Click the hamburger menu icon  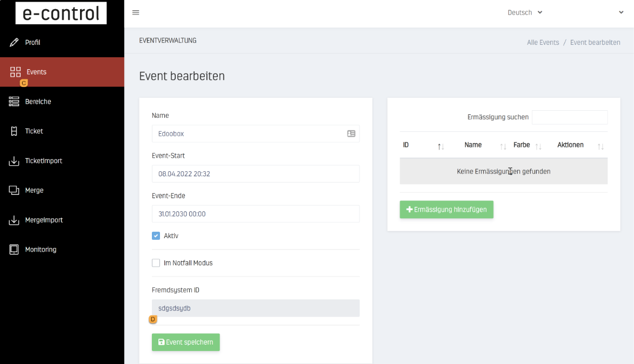coord(136,13)
